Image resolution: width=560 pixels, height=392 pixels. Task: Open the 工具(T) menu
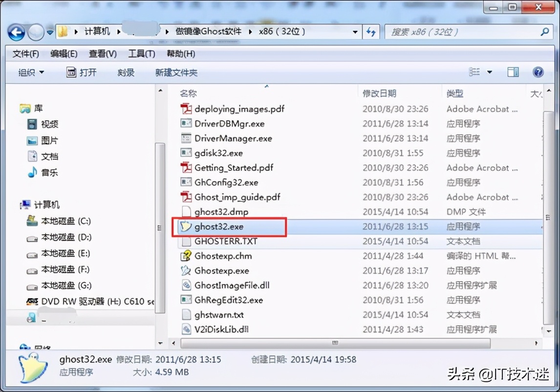[x=141, y=54]
